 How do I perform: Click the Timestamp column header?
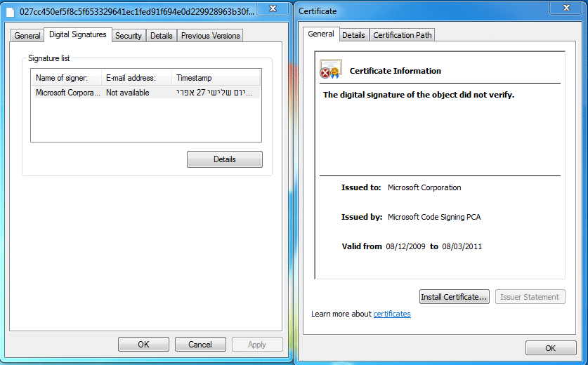click(x=216, y=78)
